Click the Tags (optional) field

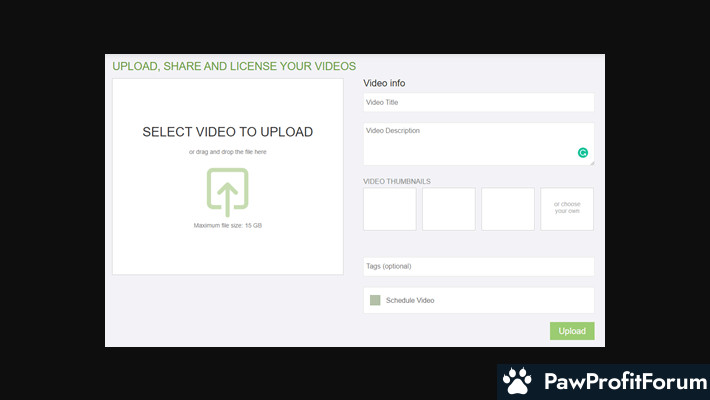pyautogui.click(x=478, y=266)
